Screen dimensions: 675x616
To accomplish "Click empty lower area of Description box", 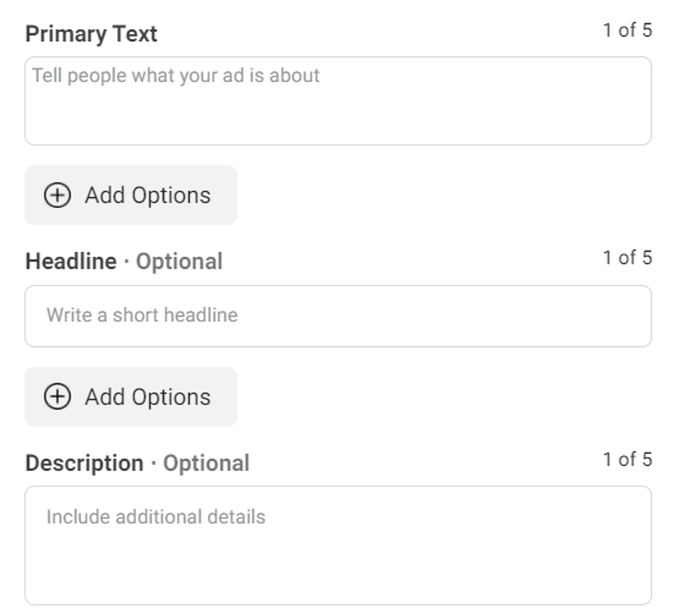I will pyautogui.click(x=337, y=574).
